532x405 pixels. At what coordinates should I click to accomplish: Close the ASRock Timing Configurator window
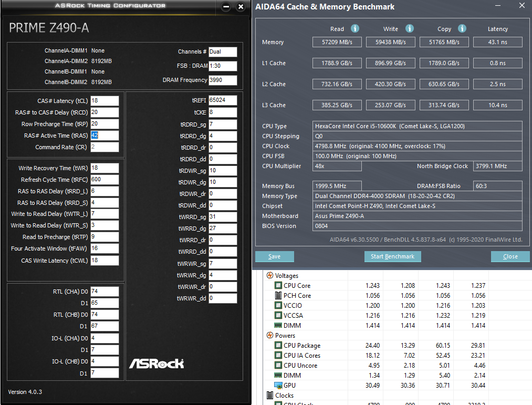241,6
